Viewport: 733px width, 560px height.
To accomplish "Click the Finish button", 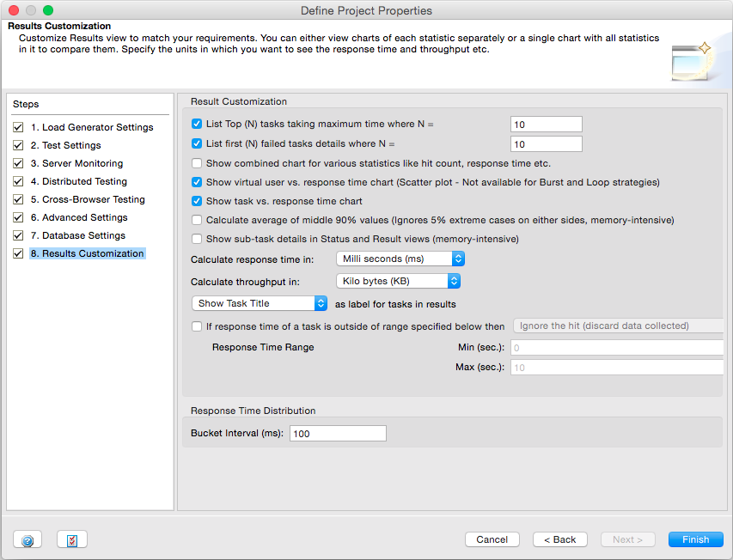I will tap(695, 539).
